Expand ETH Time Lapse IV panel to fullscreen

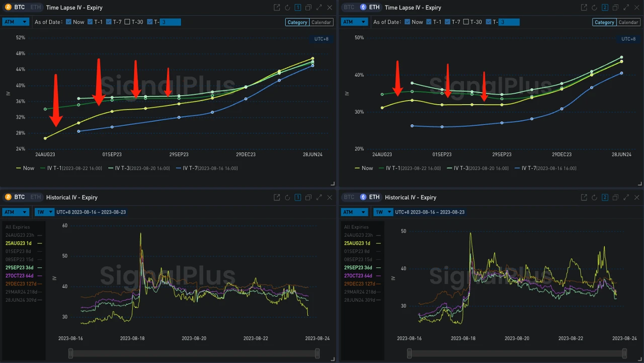(x=627, y=8)
